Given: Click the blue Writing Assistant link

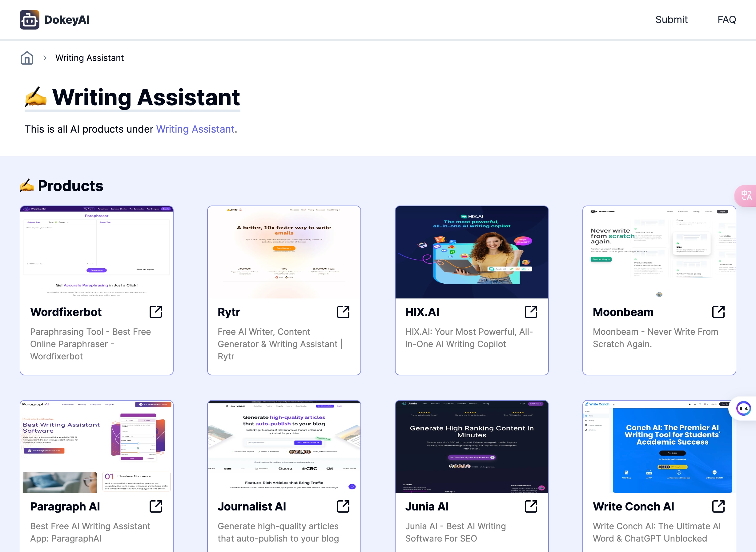Looking at the screenshot, I should coord(195,129).
